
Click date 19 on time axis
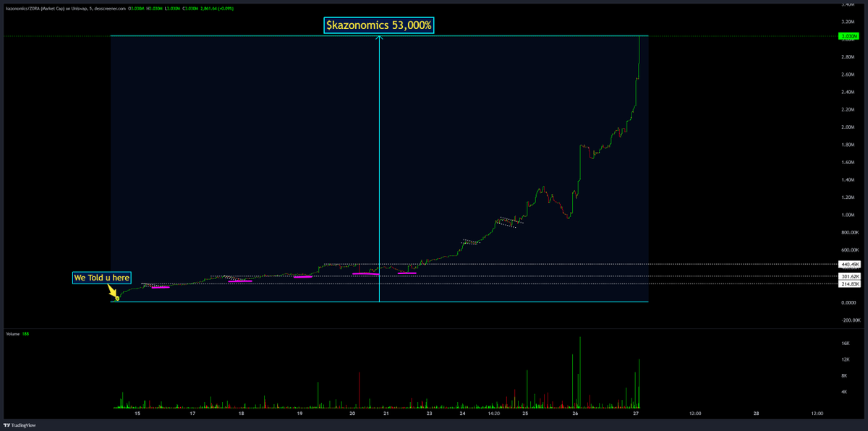(300, 414)
